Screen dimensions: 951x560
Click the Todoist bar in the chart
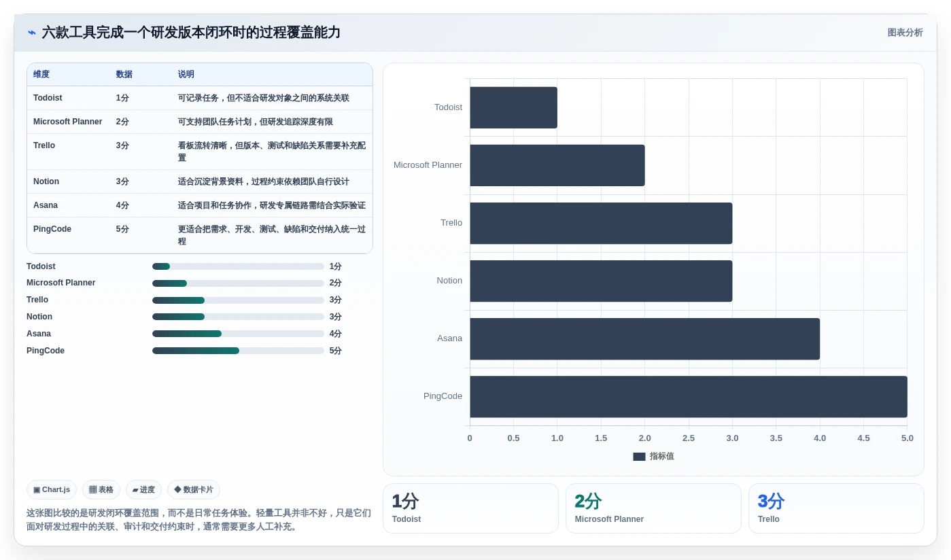(x=513, y=107)
